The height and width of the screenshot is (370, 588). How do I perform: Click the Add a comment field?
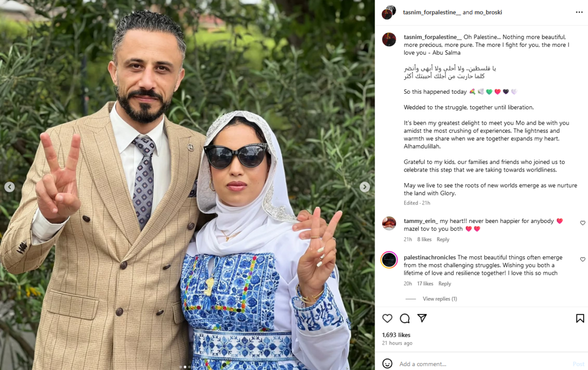(484, 364)
